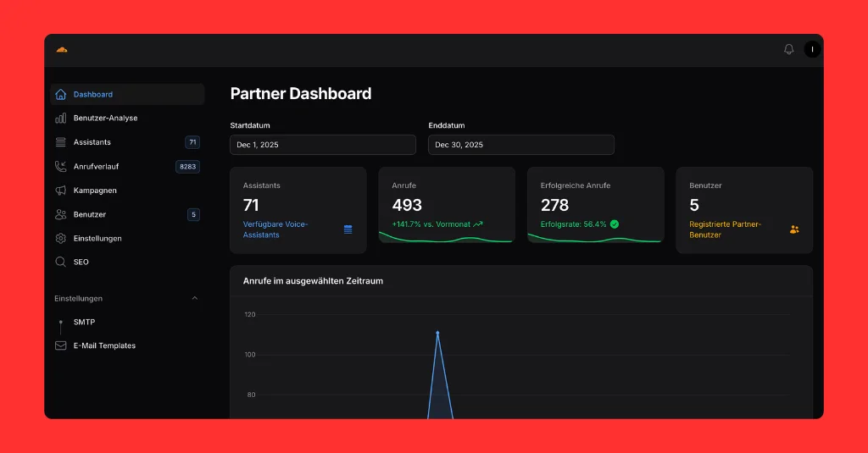Click the Erfolgreiche Anrufe stats card
The height and width of the screenshot is (453, 868).
click(595, 205)
